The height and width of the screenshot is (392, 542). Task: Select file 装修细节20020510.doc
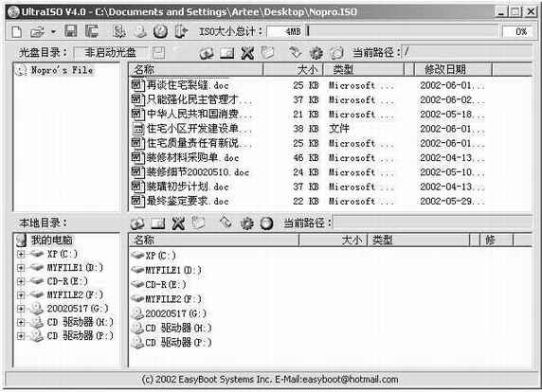pyautogui.click(x=198, y=172)
